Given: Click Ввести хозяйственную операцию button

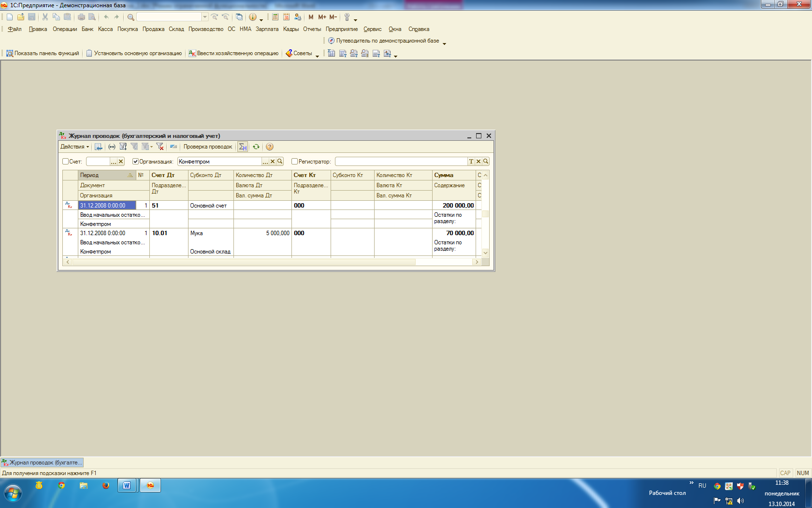Looking at the screenshot, I should 233,53.
